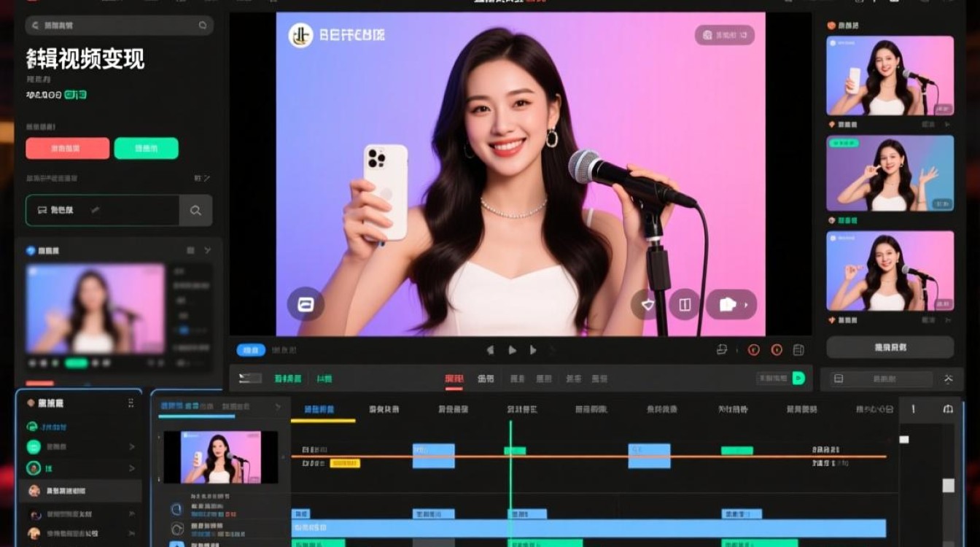Open the first thumbnail in the right panel
This screenshot has height=547, width=980.
coord(890,75)
